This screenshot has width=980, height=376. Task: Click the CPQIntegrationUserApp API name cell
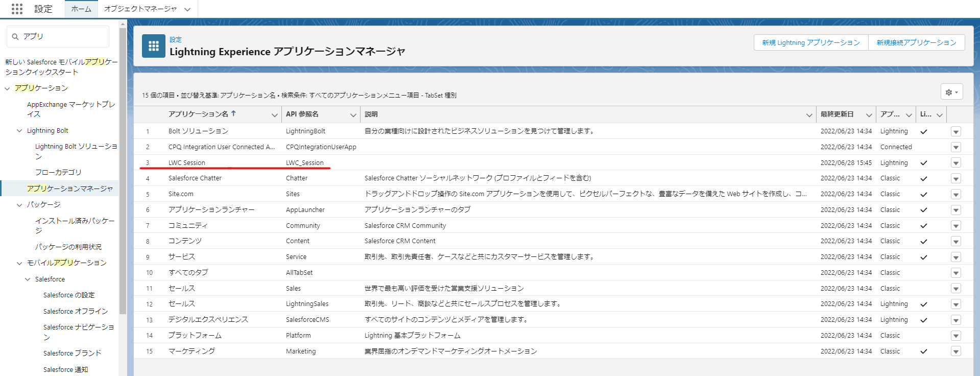point(321,147)
